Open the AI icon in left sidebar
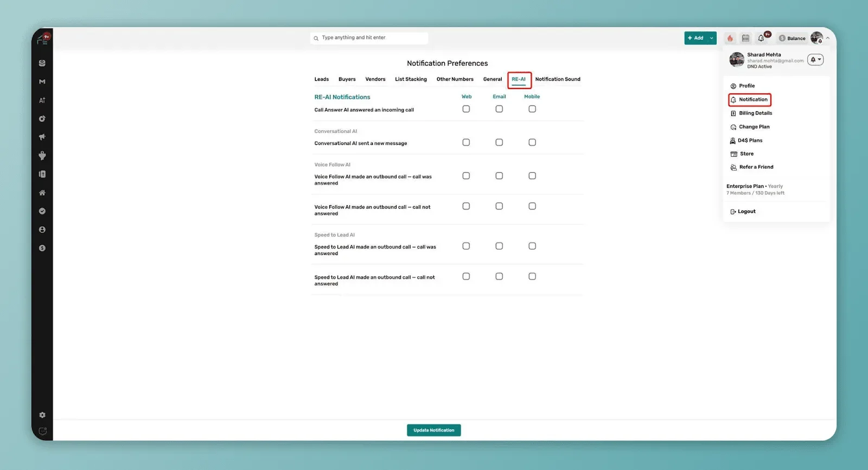This screenshot has height=470, width=868. [x=42, y=100]
